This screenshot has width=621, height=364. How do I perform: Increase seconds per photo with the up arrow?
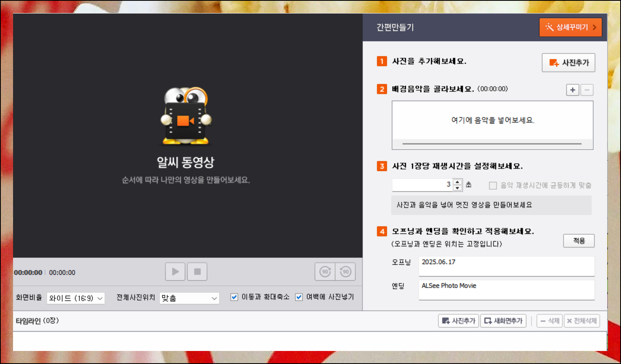click(x=458, y=182)
